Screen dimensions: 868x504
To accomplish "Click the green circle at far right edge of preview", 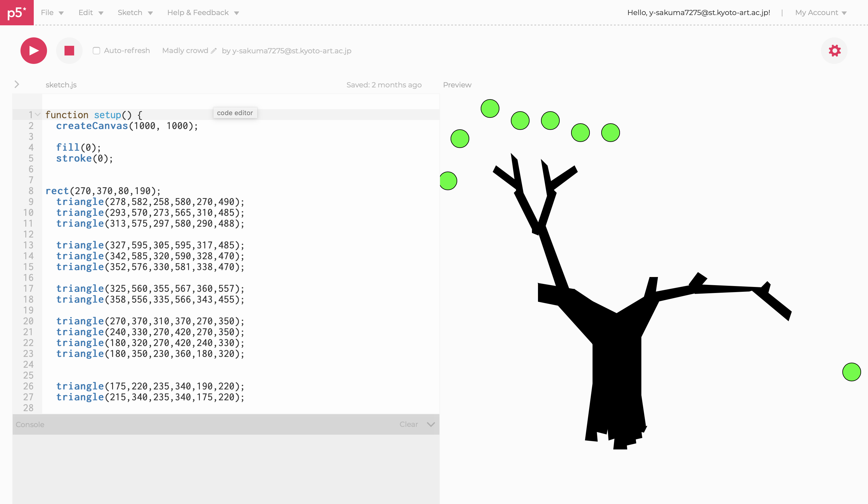I will (x=851, y=372).
